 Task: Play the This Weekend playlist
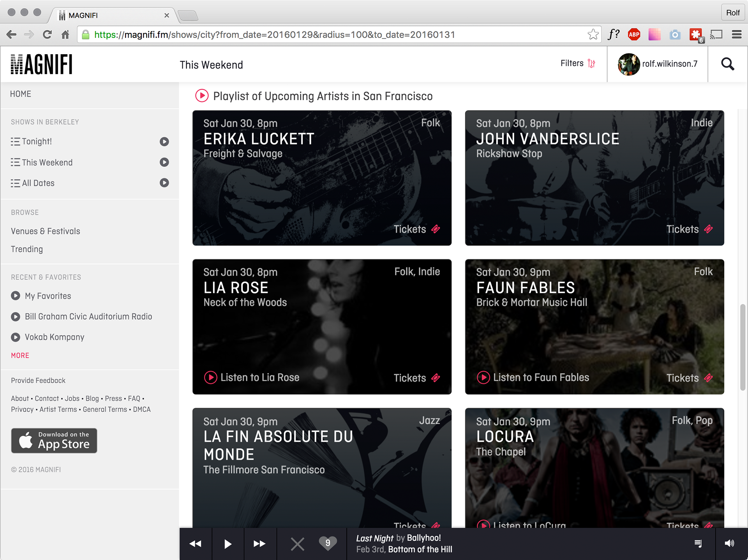164,162
